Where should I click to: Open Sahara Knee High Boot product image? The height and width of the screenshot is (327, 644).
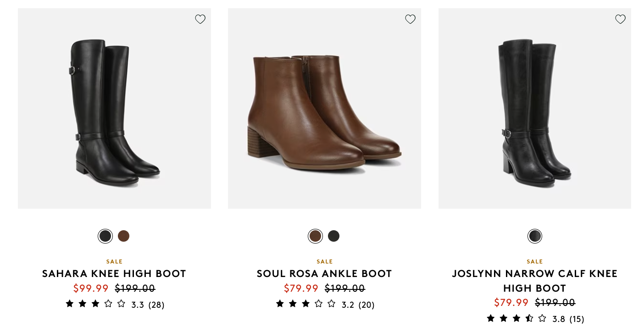114,108
